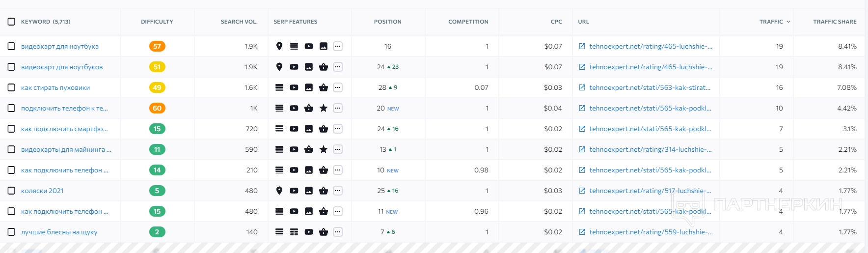
Task: Select all keywords with header checkbox
Action: coord(11,22)
